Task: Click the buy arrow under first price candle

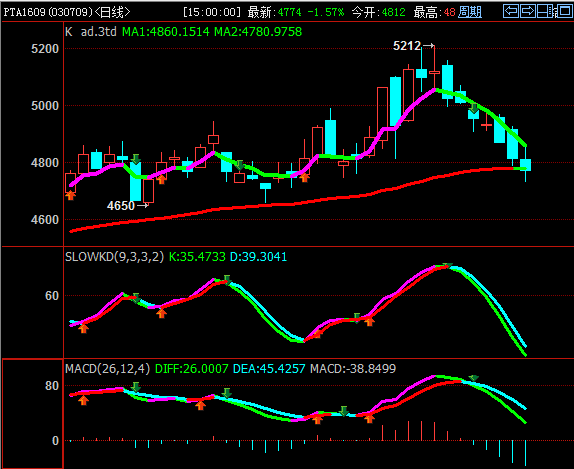Action: point(70,195)
